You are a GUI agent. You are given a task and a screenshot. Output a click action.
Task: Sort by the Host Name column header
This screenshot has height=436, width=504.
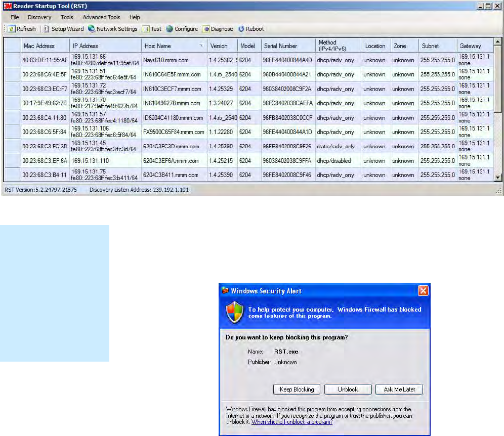pyautogui.click(x=174, y=46)
